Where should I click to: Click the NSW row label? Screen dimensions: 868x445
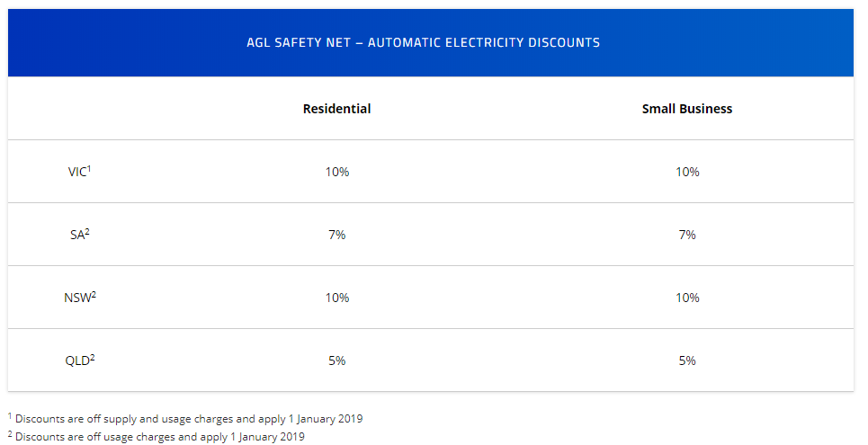[x=77, y=298]
